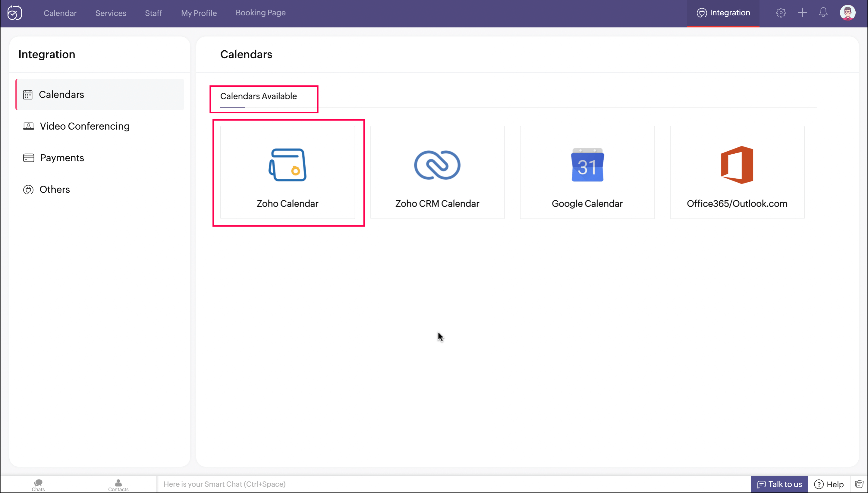Click the Zoho Bookings logo icon
The image size is (868, 493).
pos(15,13)
